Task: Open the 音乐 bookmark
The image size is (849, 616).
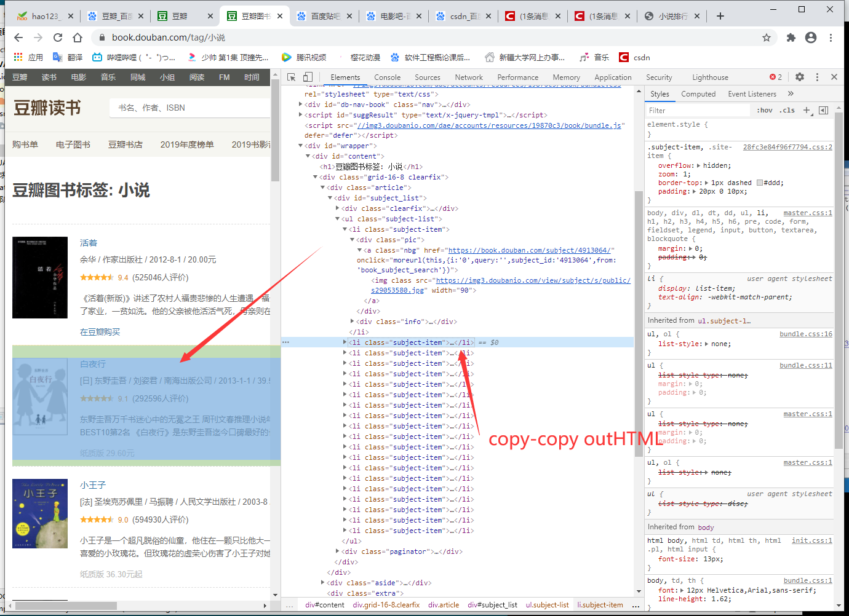Action: [594, 57]
